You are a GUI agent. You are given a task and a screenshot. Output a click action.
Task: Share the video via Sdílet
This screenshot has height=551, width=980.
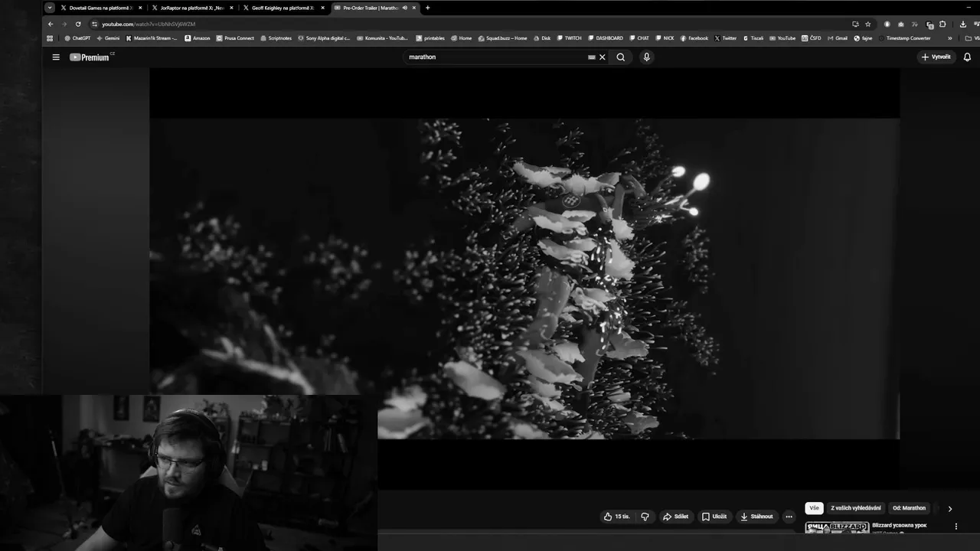[675, 517]
